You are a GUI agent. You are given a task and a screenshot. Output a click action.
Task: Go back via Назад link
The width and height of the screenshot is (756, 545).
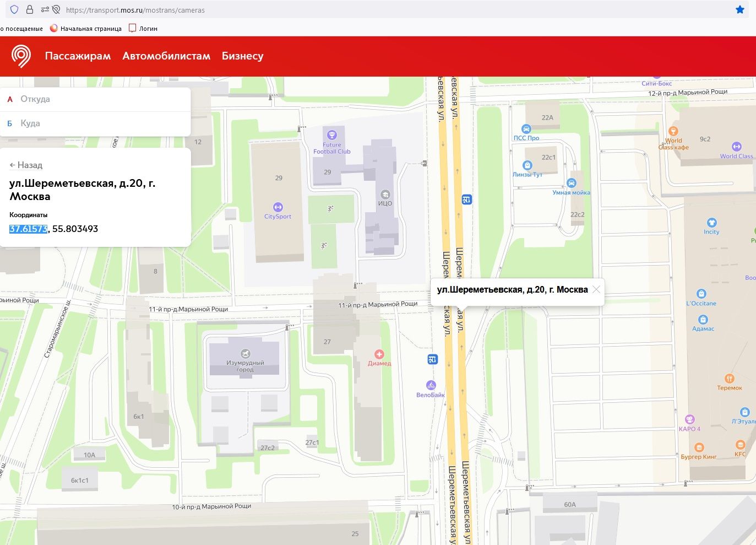pos(26,165)
